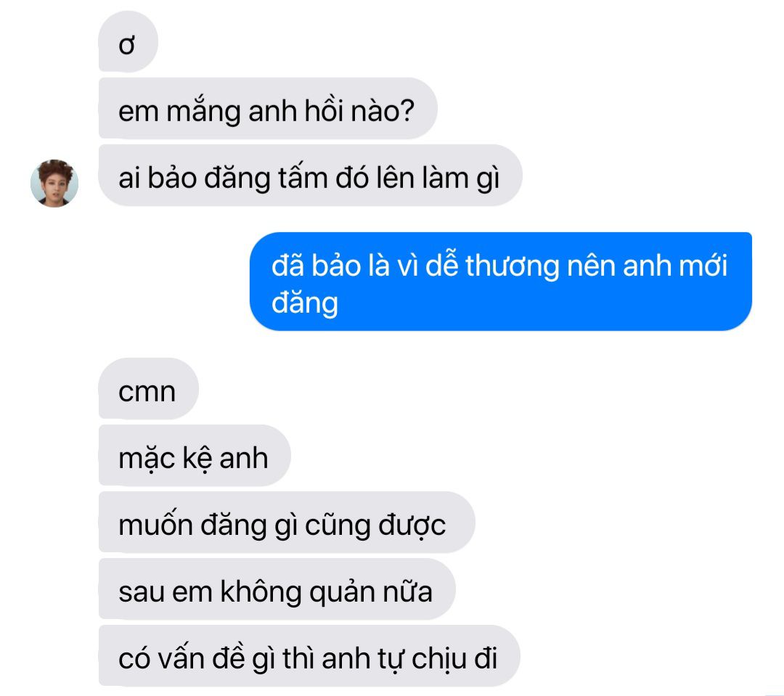Tap the 'em mắng anh hồi nào?' message
The image size is (784, 696).
(268, 108)
